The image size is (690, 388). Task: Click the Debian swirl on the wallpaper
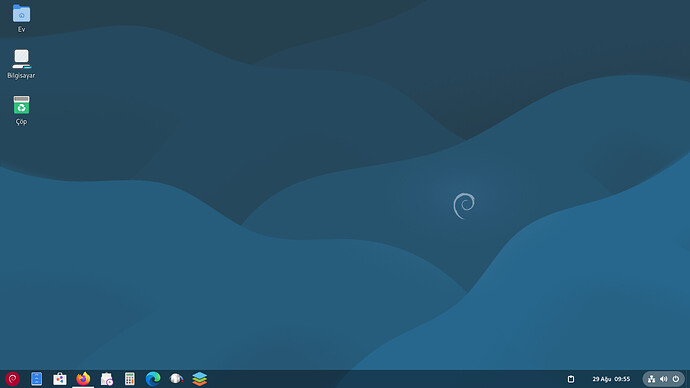coord(464,206)
